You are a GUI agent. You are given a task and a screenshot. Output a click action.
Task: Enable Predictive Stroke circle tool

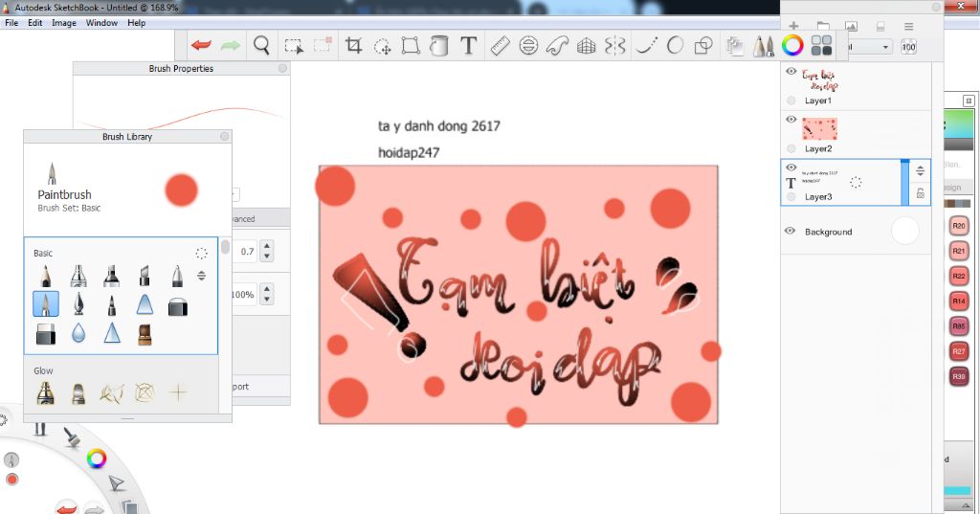675,46
